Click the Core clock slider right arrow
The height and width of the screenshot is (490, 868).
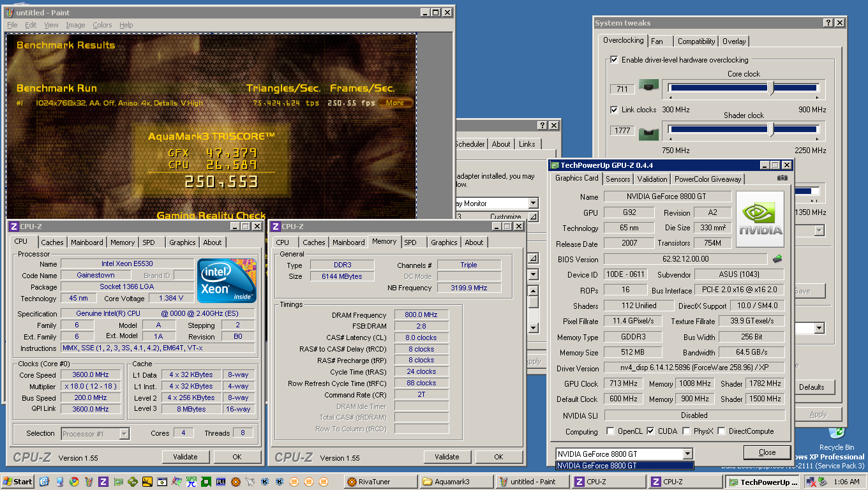coord(818,98)
